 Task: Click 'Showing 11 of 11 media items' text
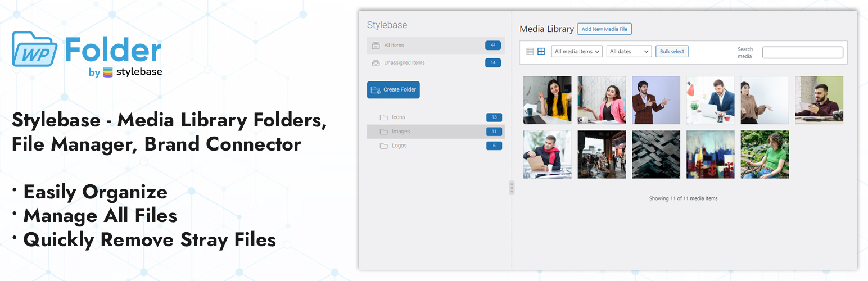(x=683, y=198)
